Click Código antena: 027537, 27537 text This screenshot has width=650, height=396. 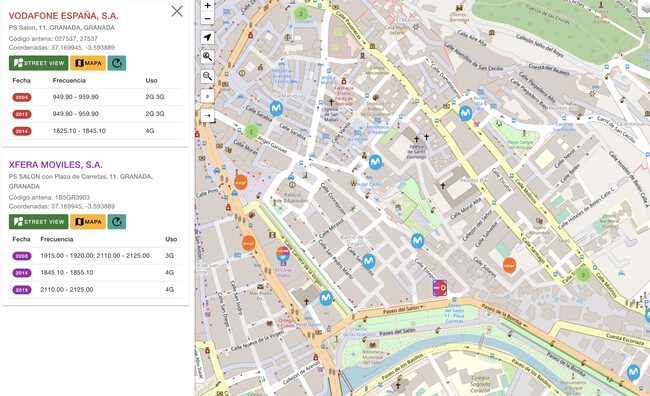(x=53, y=39)
